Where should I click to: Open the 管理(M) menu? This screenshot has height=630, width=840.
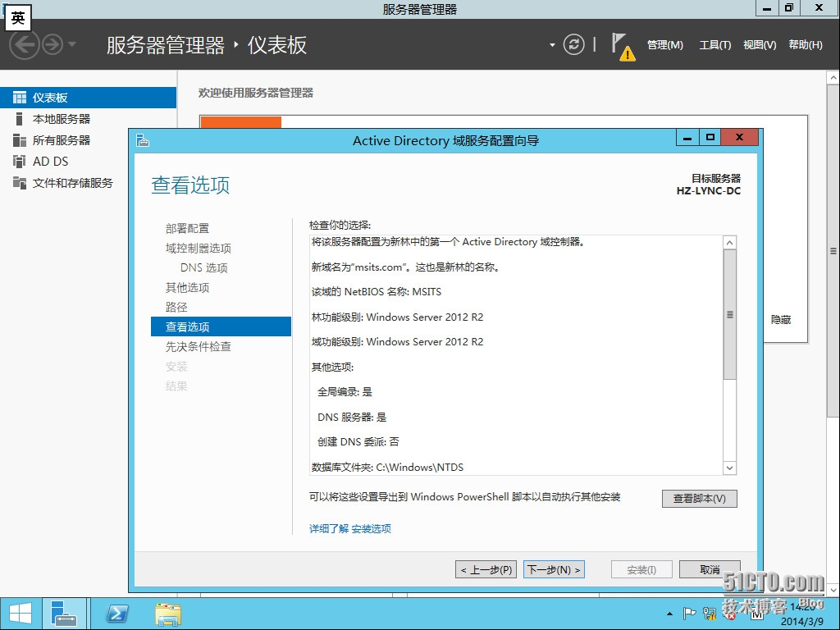664,45
